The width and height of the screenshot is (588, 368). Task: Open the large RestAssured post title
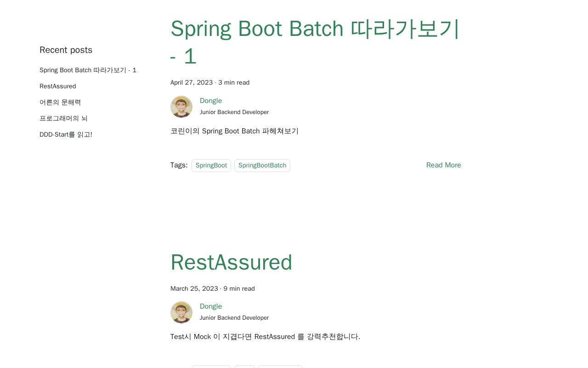pyautogui.click(x=231, y=262)
